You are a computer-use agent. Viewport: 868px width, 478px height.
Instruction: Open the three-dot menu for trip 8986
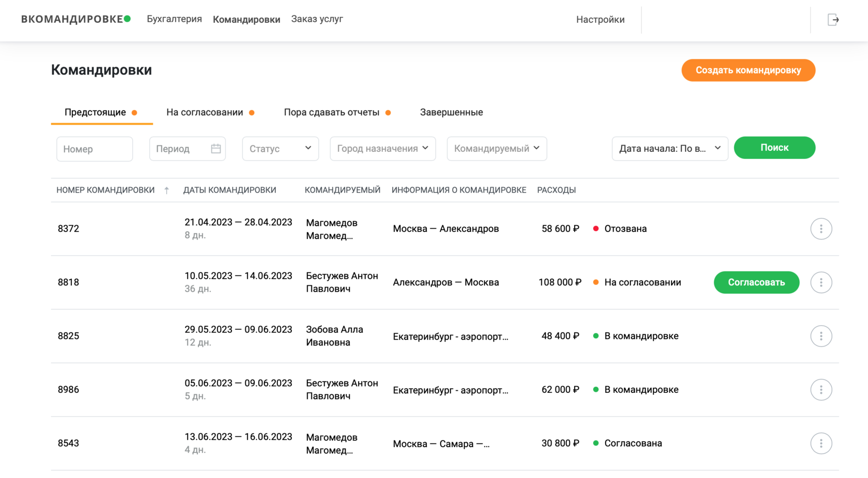821,390
